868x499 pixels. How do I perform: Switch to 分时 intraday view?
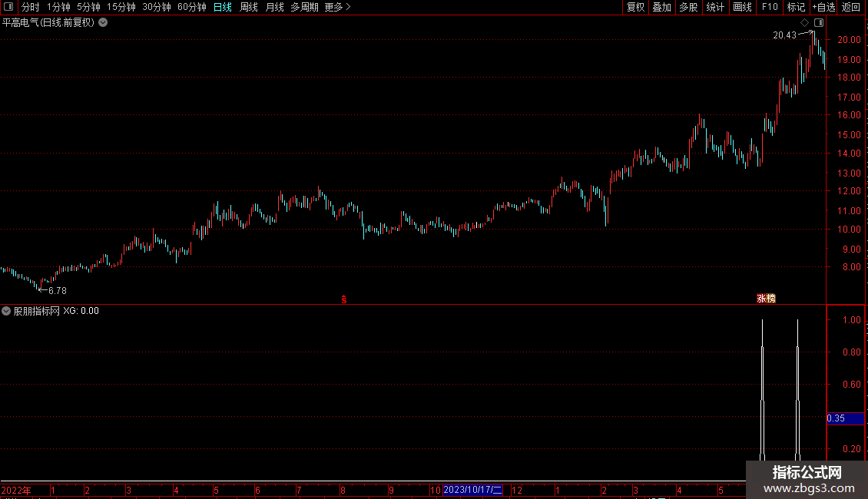(x=31, y=7)
